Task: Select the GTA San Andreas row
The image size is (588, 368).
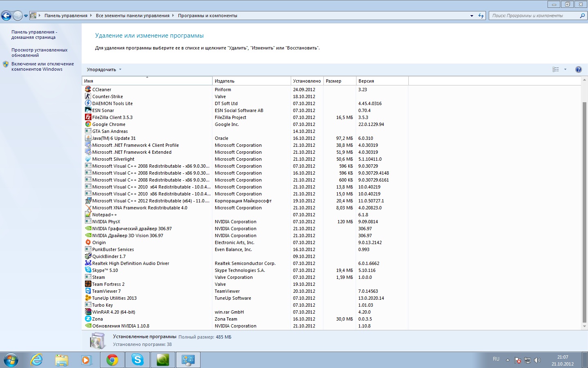Action: pyautogui.click(x=245, y=131)
